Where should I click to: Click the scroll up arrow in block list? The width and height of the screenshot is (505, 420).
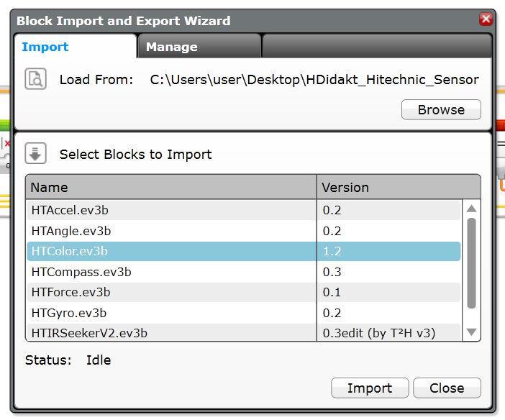point(471,209)
